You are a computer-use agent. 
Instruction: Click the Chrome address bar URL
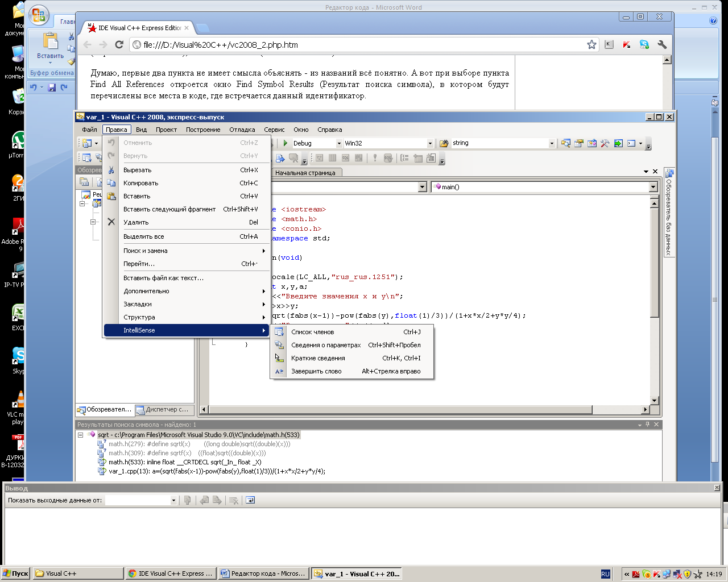(221, 45)
